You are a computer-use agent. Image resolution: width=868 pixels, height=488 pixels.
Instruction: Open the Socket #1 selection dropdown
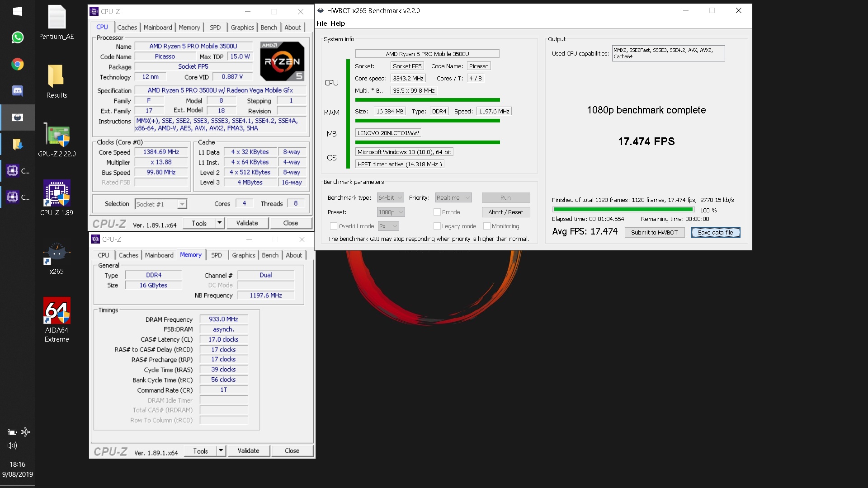click(161, 204)
